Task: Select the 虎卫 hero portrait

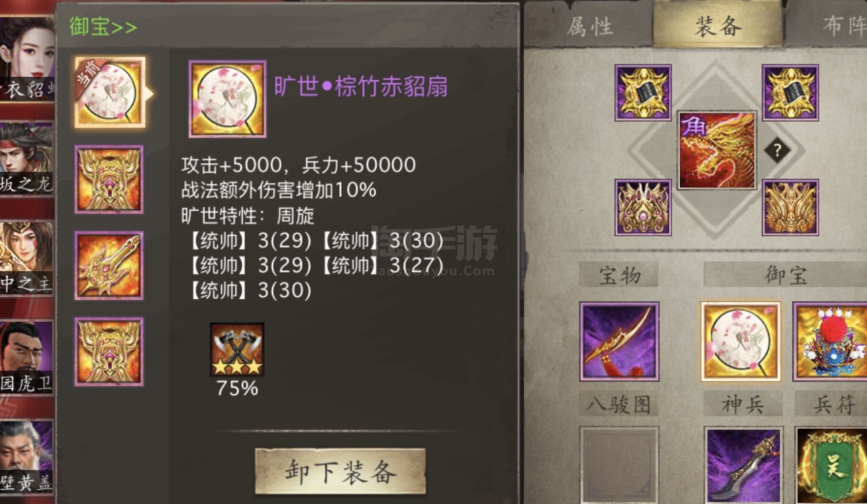Action: pyautogui.click(x=27, y=358)
